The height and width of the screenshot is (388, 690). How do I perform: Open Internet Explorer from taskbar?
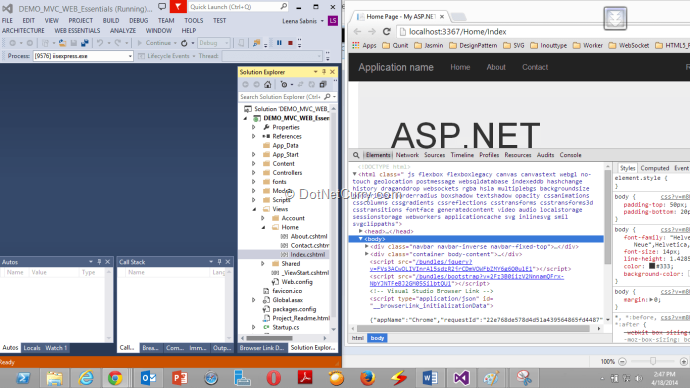[x=86, y=378]
